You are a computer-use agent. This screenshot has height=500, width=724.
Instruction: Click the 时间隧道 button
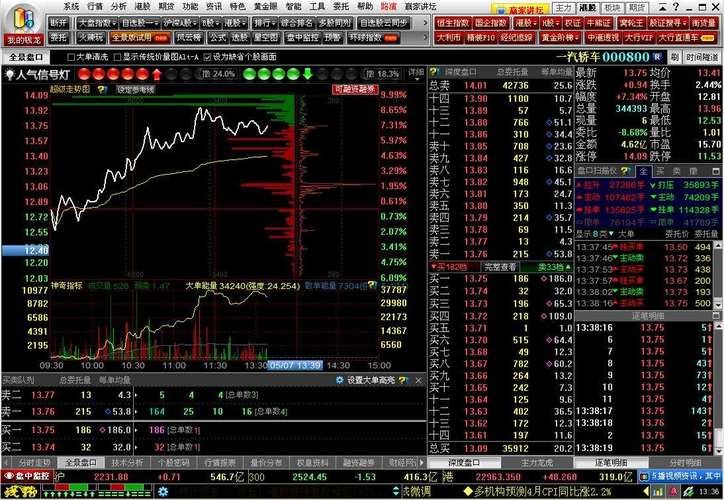(701, 57)
